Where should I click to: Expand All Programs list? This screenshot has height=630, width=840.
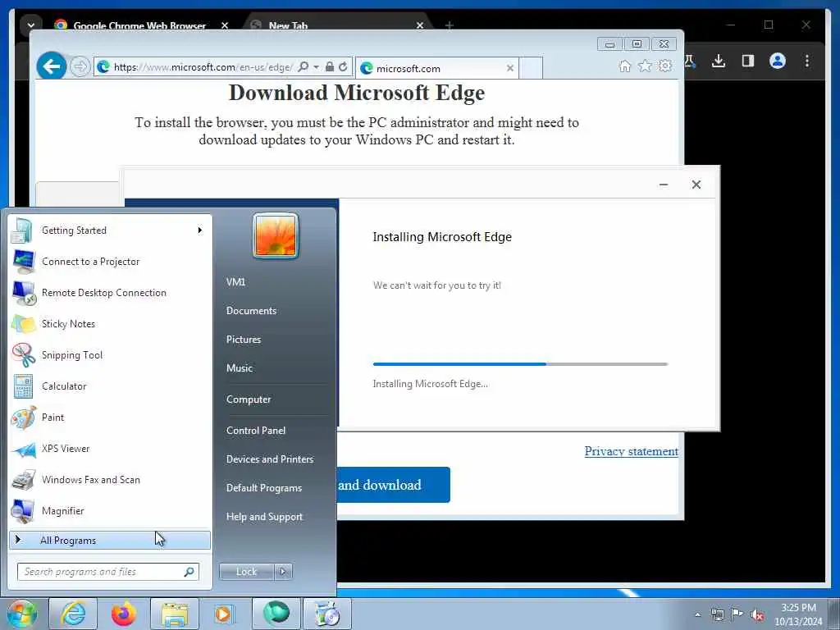(110, 540)
